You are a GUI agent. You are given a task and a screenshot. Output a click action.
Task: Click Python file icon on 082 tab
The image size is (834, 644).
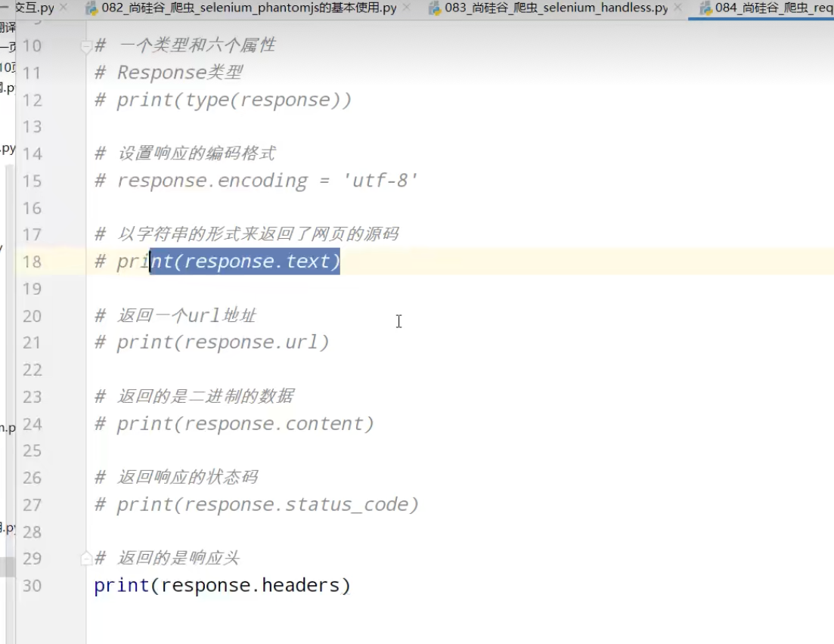tap(92, 8)
